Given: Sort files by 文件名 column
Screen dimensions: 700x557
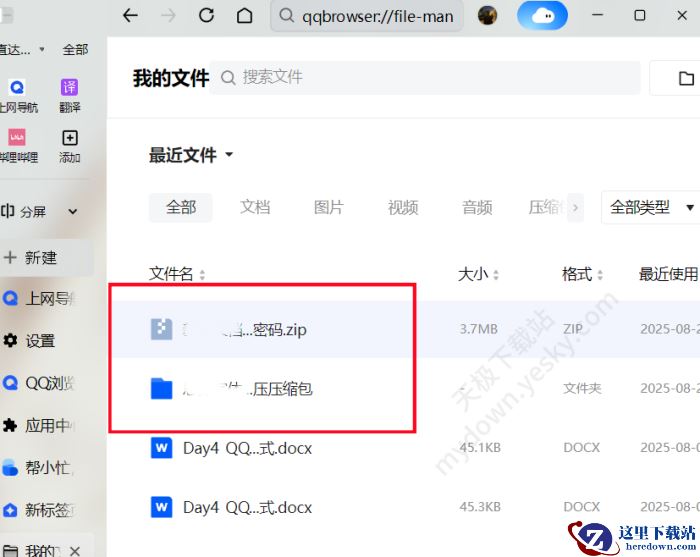Looking at the screenshot, I should point(177,274).
